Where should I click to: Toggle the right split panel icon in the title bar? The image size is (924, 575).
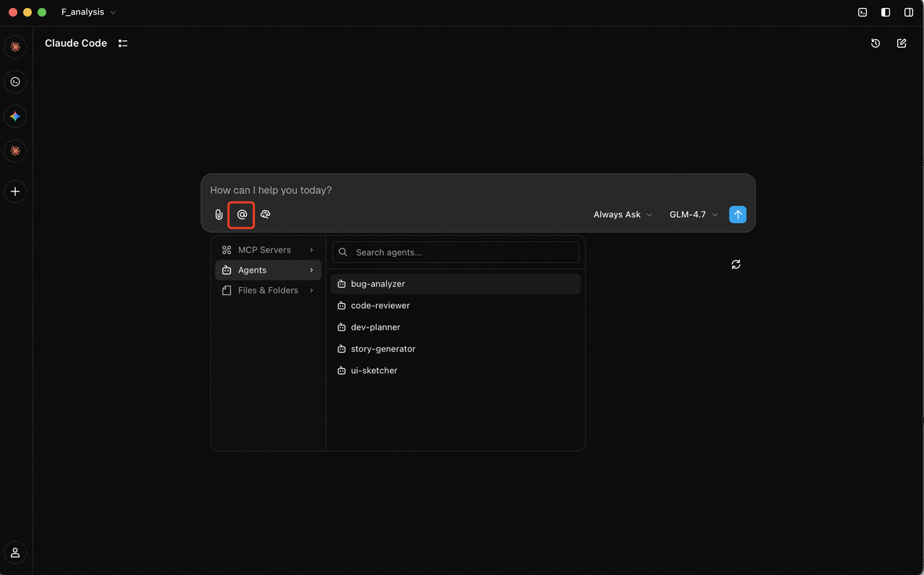909,12
